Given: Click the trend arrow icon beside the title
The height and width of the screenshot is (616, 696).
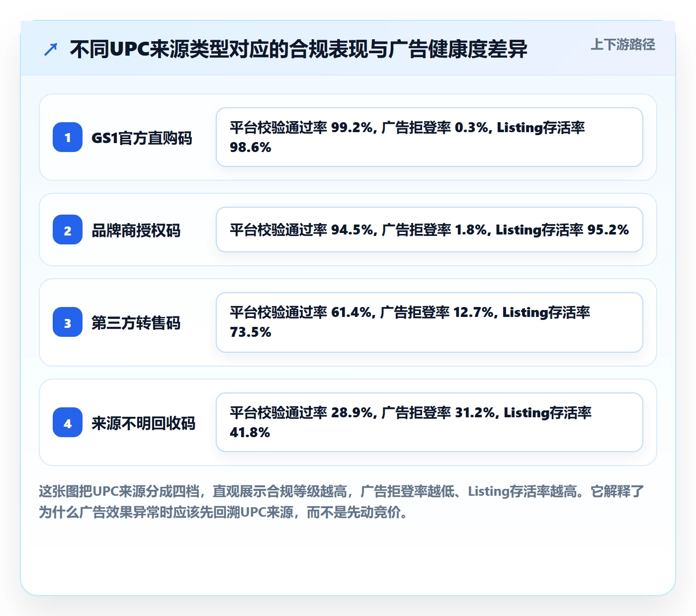Looking at the screenshot, I should coord(51,49).
